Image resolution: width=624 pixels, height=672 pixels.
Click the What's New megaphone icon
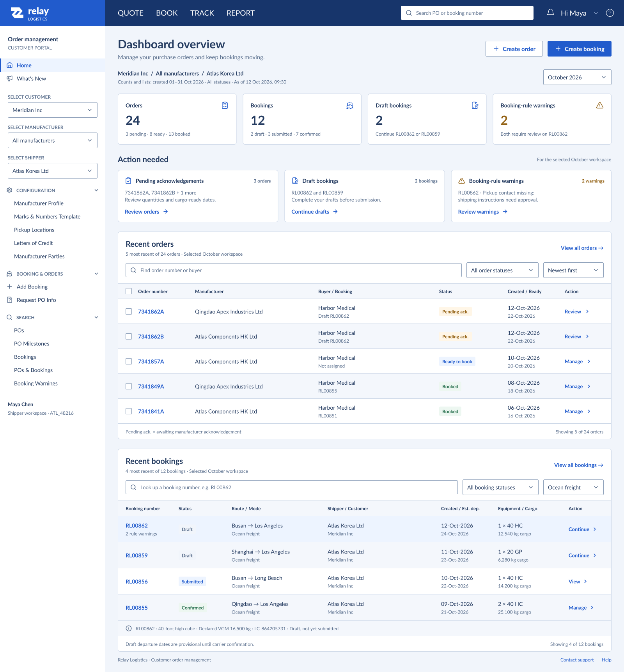click(10, 78)
